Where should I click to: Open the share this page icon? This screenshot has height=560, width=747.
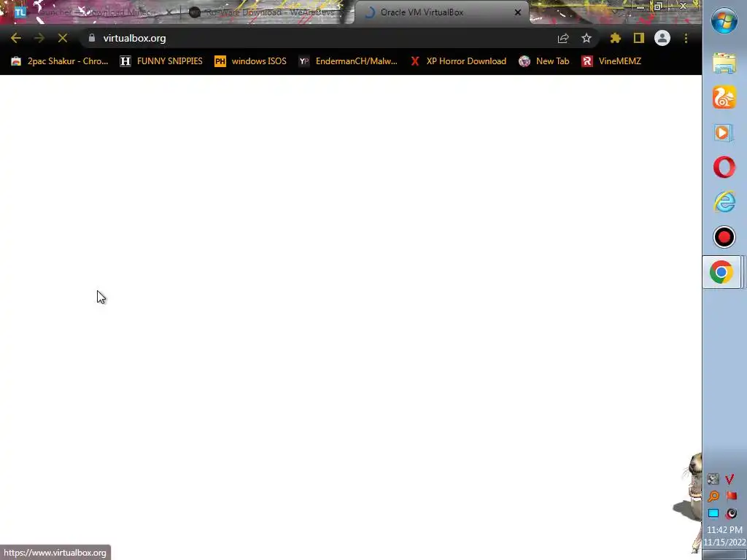(563, 38)
